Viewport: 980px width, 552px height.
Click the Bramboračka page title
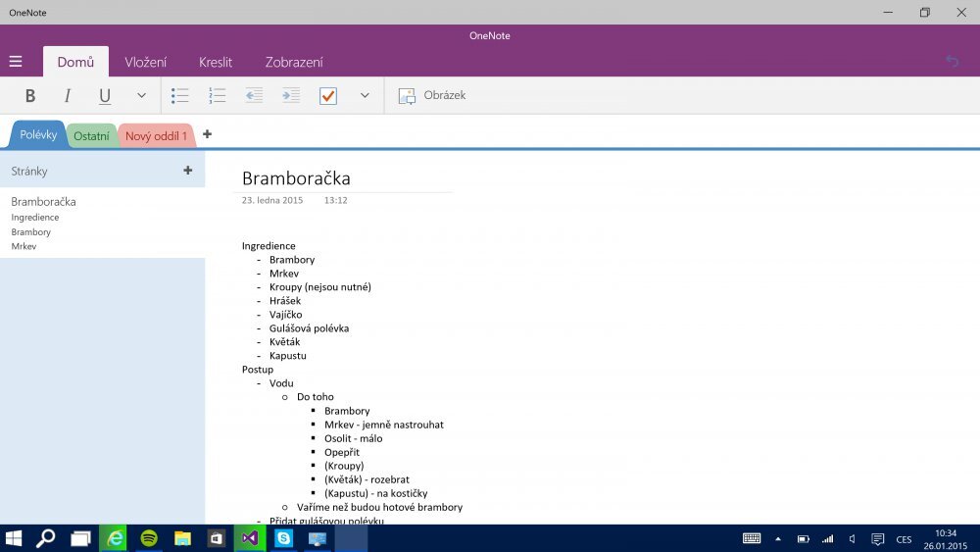pos(296,178)
